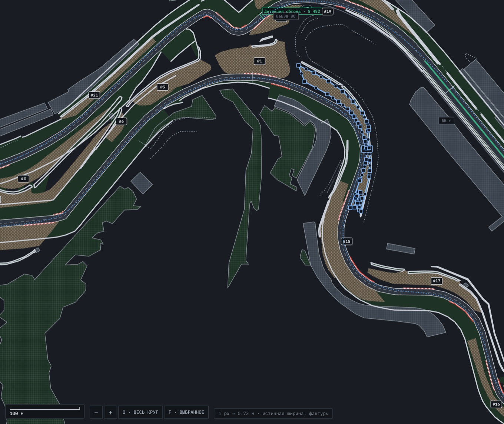The width and height of the screenshot is (504, 424).
Task: Select corner marker #21
Action: 94,95
